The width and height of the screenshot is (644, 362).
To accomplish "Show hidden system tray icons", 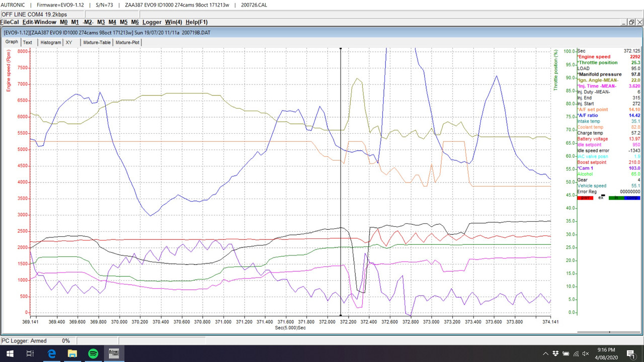I will point(546,353).
